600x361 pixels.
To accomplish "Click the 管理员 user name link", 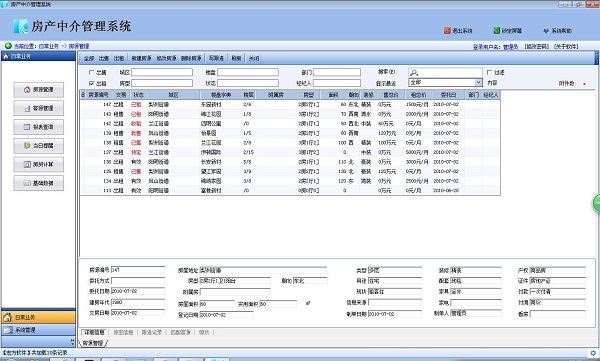I will point(510,47).
